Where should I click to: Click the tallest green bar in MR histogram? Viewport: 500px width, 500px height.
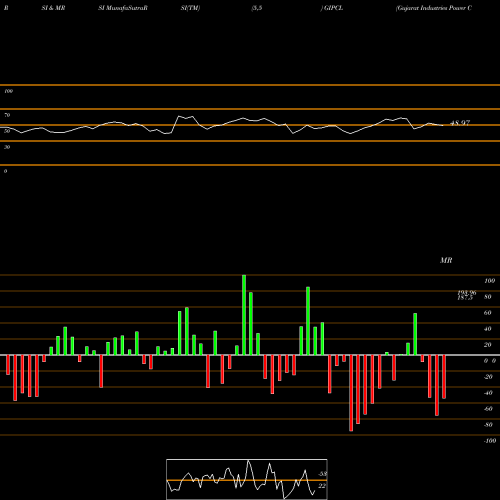[x=244, y=315]
